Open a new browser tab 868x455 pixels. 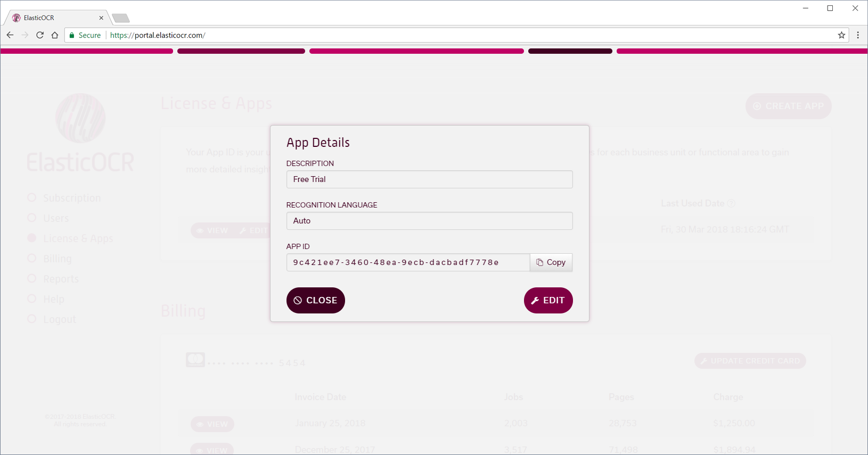(121, 18)
